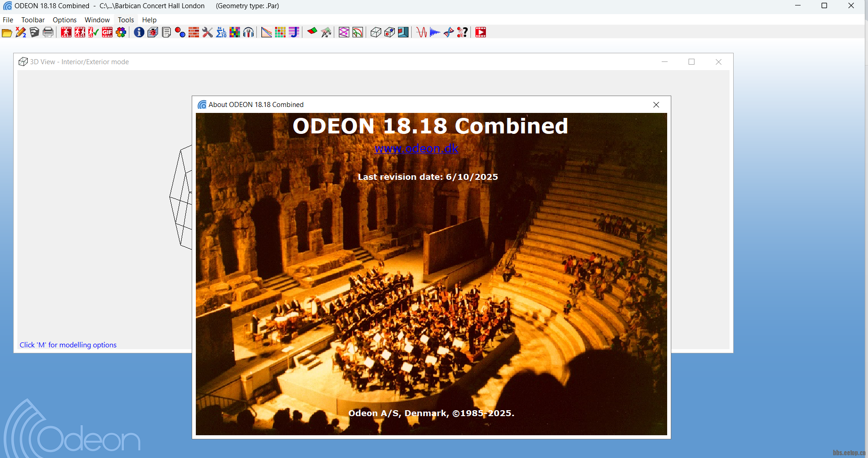
Task: Open the Help menu
Action: pos(149,20)
